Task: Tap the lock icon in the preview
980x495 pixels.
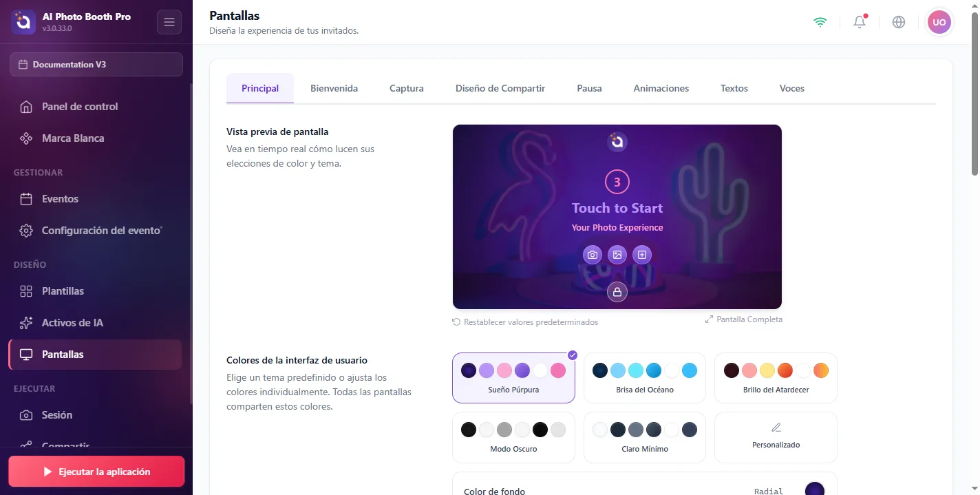Action: point(617,292)
